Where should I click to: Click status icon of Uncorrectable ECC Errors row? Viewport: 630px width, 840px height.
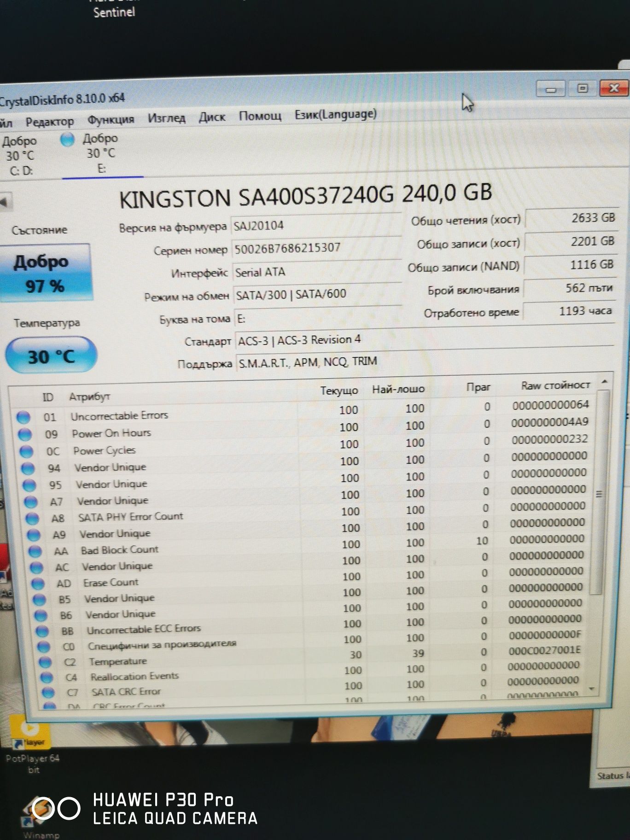coord(42,631)
